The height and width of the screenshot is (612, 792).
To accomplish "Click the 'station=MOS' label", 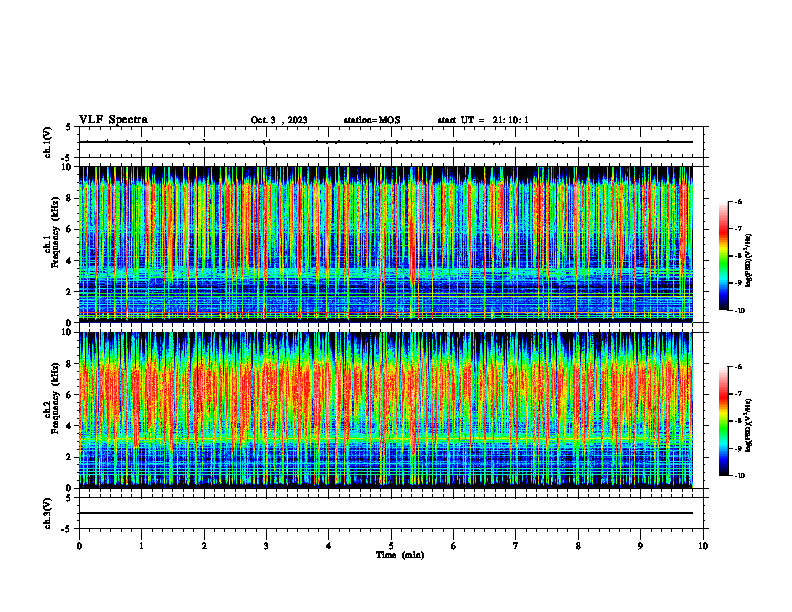I will (372, 120).
